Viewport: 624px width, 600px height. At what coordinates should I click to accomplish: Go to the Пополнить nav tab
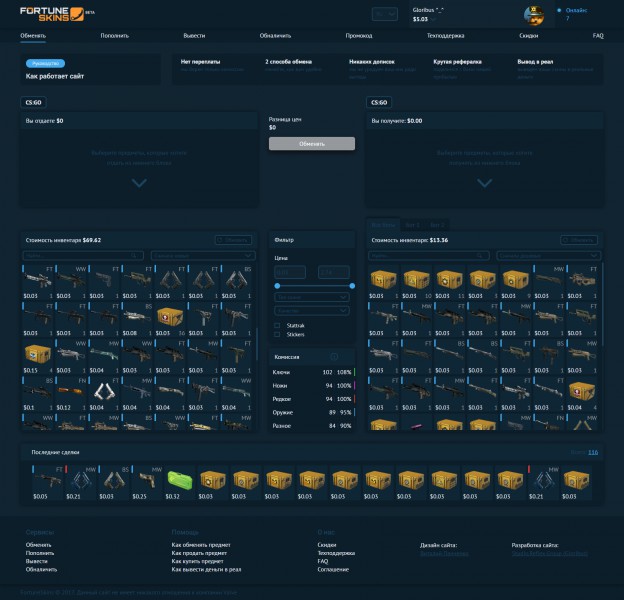[115, 36]
